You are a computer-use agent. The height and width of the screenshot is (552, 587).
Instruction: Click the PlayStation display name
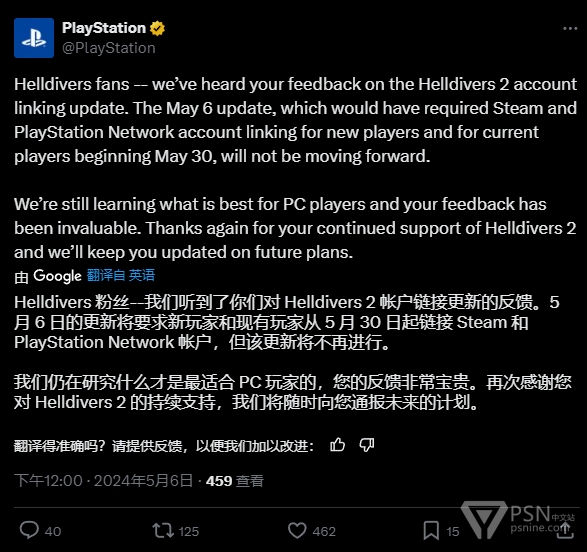coord(104,28)
